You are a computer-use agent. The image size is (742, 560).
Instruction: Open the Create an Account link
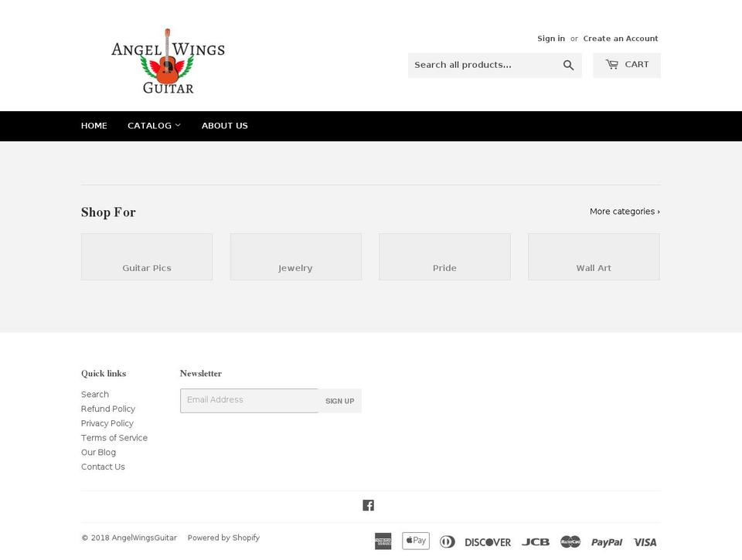[621, 39]
